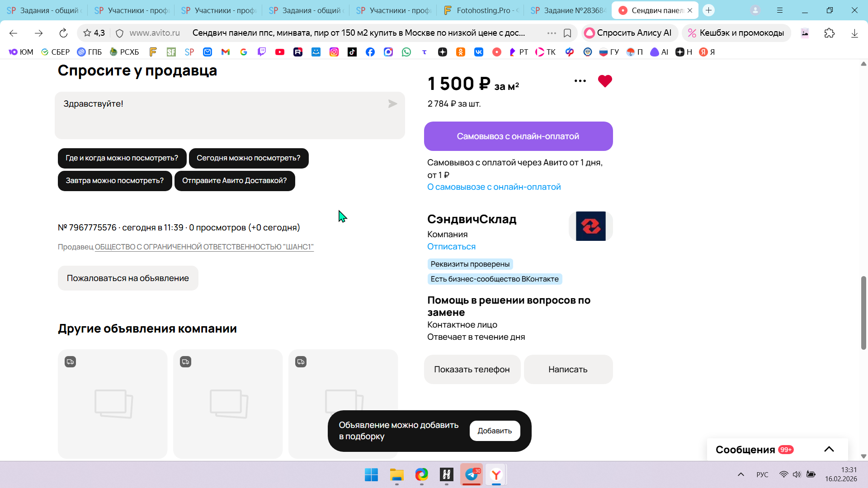Click Показать телефон button
Screen dimensions: 868x488
(472, 369)
